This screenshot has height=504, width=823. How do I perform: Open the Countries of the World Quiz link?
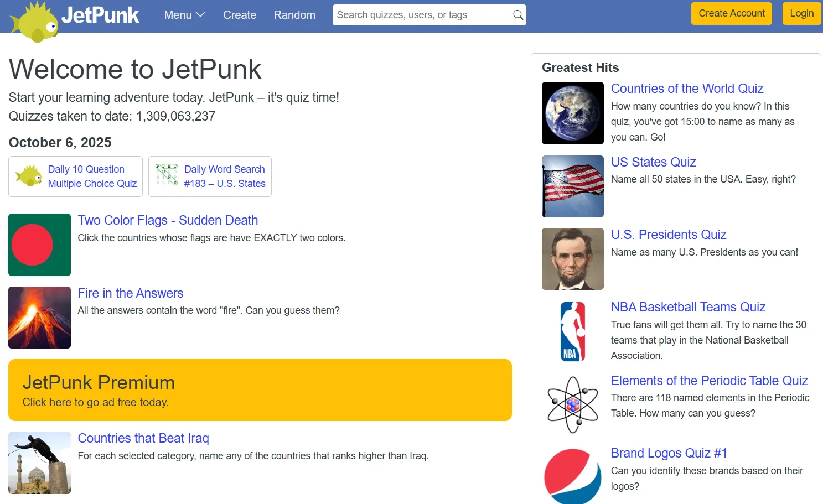[687, 89]
